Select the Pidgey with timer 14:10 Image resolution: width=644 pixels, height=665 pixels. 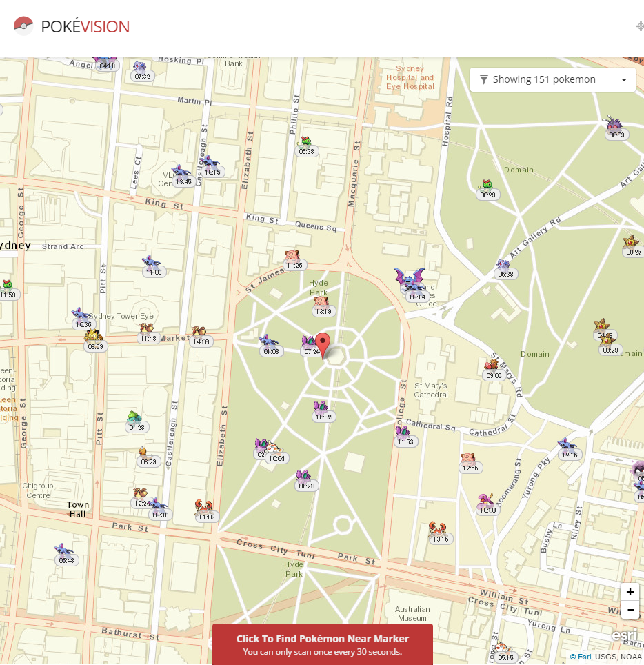(200, 337)
